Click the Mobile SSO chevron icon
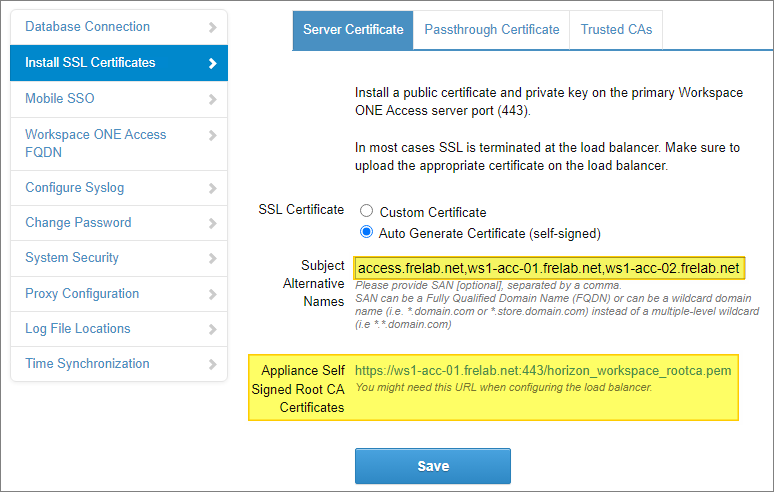 tap(212, 99)
